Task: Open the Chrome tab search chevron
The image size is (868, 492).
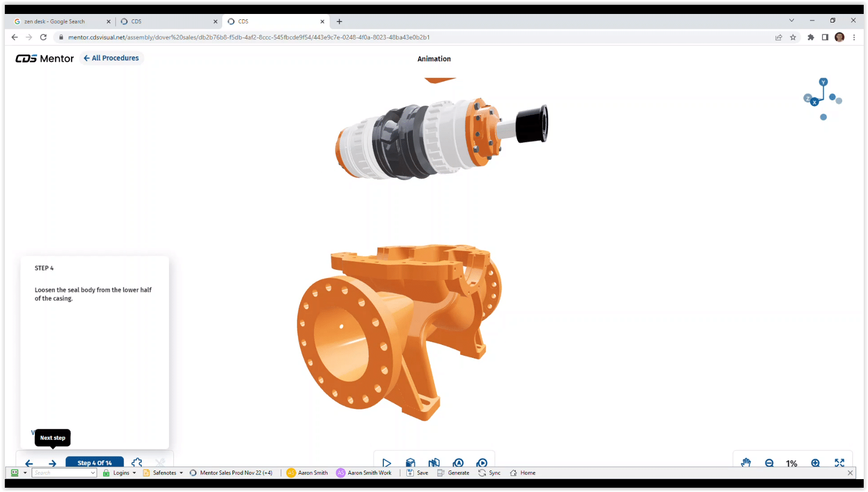Action: [791, 21]
